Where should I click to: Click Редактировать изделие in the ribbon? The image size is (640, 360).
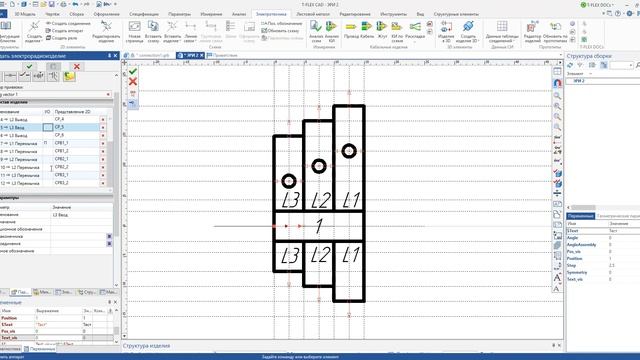tap(106, 31)
